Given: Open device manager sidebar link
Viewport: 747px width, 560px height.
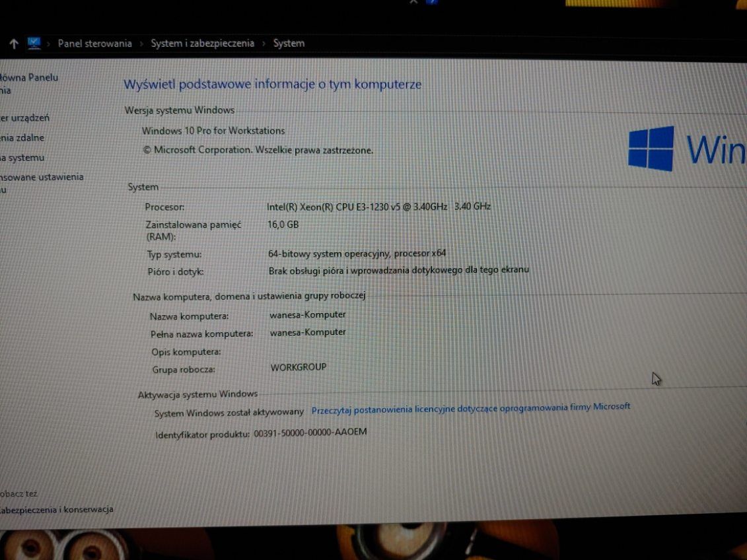Looking at the screenshot, I should coord(25,118).
